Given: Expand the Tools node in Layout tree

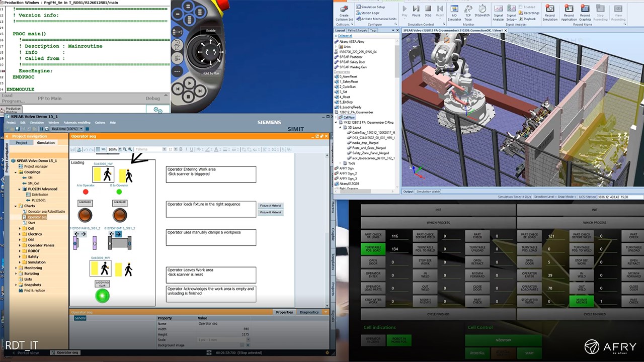Looking at the screenshot, I should pyautogui.click(x=341, y=163).
